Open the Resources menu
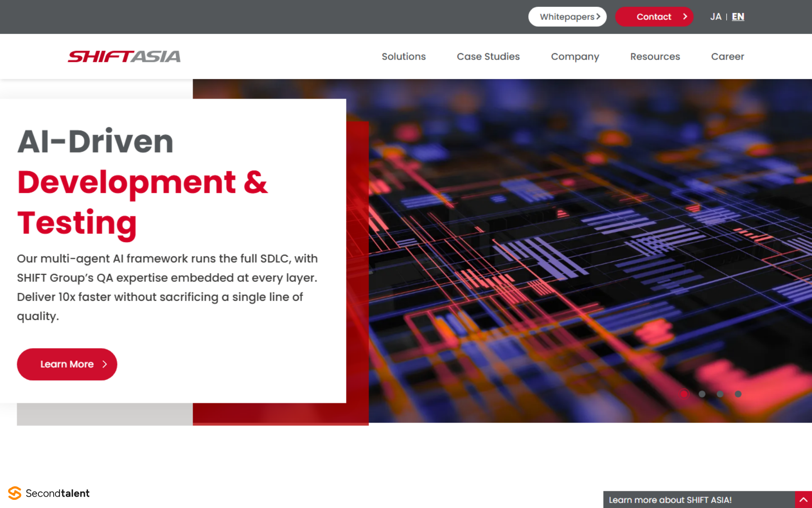This screenshot has height=508, width=812. 655,56
